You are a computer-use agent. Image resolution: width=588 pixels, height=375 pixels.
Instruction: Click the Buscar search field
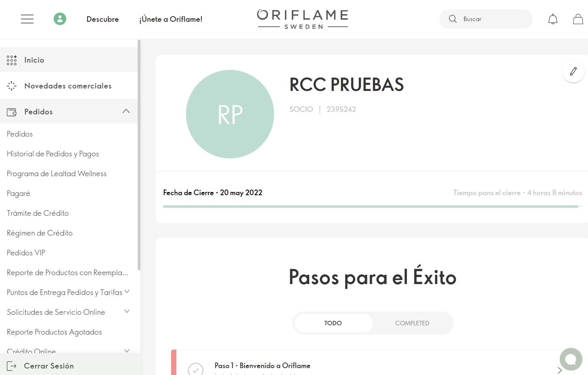[486, 19]
